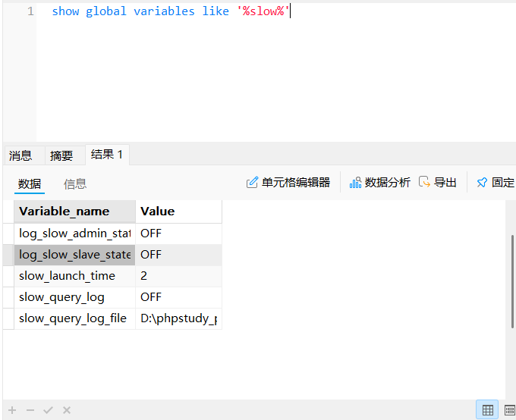Export results with 导出

438,183
